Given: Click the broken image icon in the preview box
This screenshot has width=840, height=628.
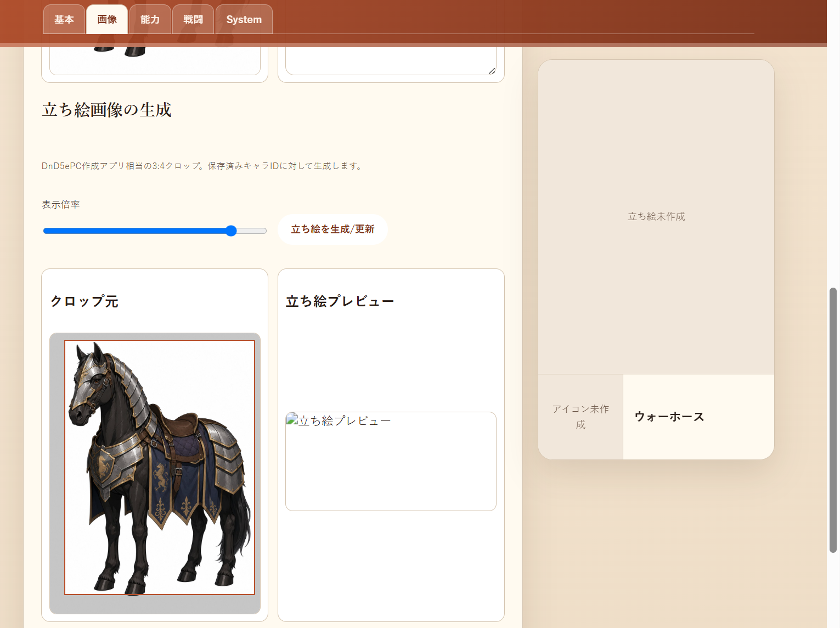Looking at the screenshot, I should 292,420.
